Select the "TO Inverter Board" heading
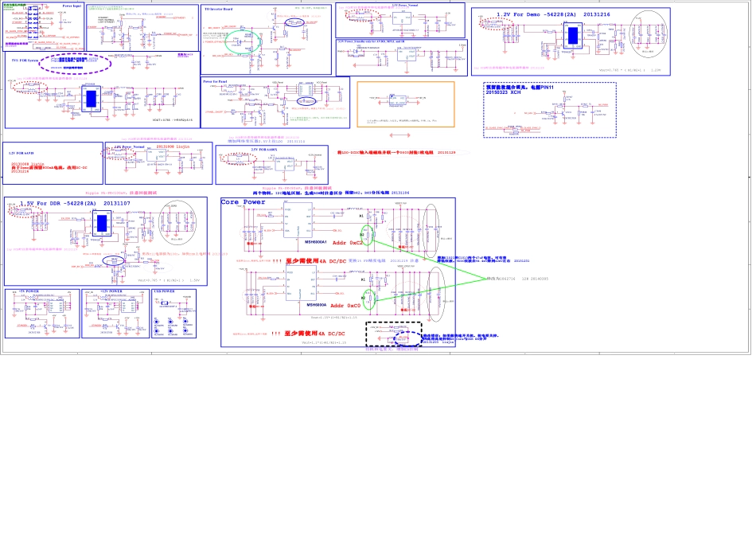This screenshot has width=756, height=535. click(x=218, y=9)
